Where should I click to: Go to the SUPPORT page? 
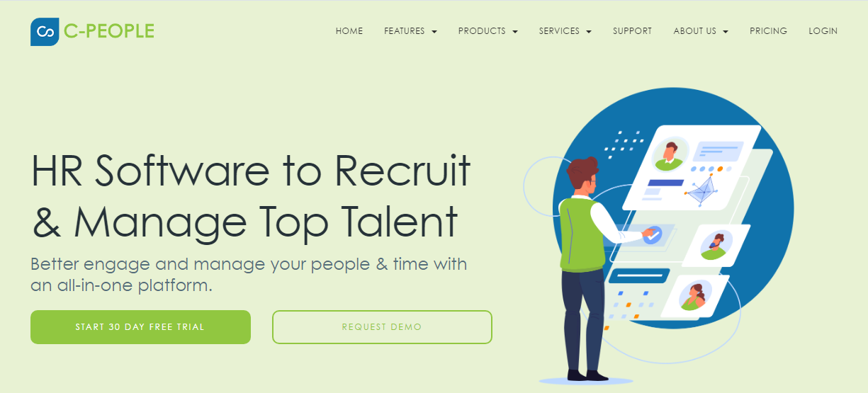[x=632, y=31]
